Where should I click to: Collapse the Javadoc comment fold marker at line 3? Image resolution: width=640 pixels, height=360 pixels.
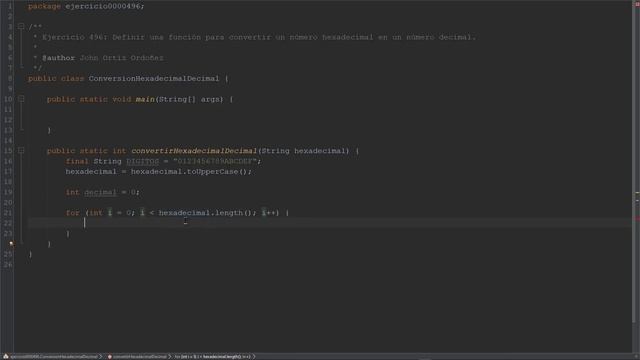21,27
